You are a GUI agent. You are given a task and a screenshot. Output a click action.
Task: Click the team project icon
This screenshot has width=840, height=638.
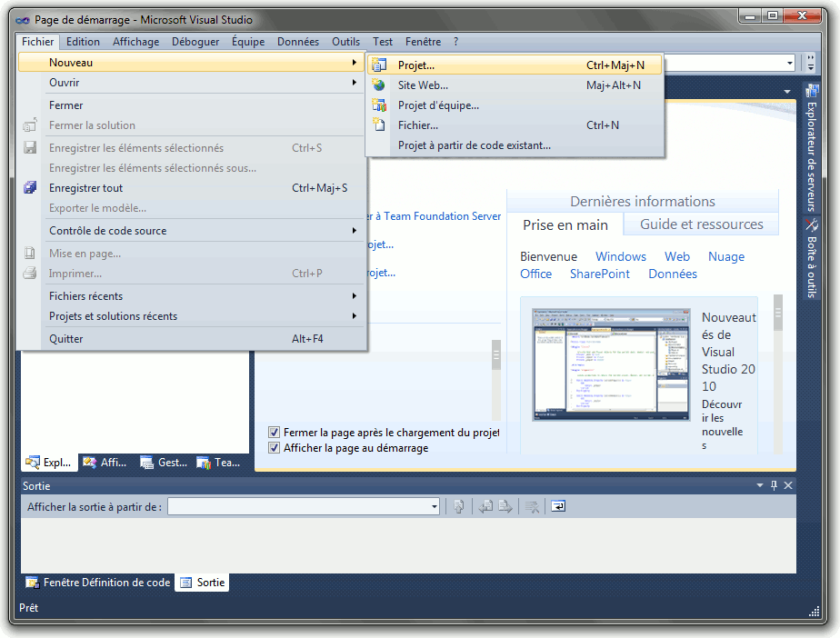(x=379, y=105)
